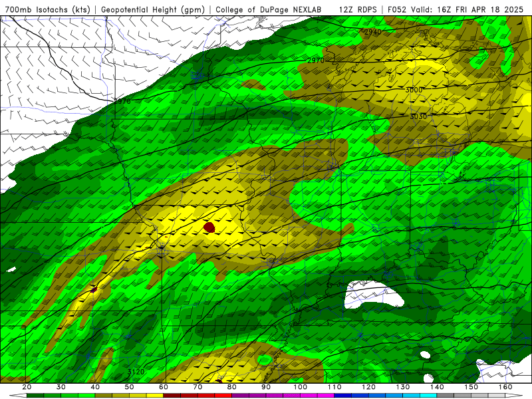Select the 40 tick label on the legend
This screenshot has width=532, height=399.
tap(95, 387)
